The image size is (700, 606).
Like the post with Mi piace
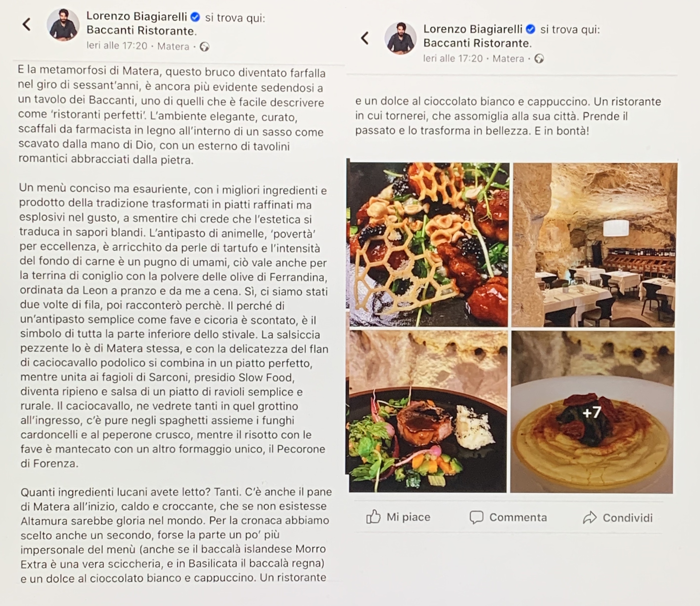click(x=398, y=517)
